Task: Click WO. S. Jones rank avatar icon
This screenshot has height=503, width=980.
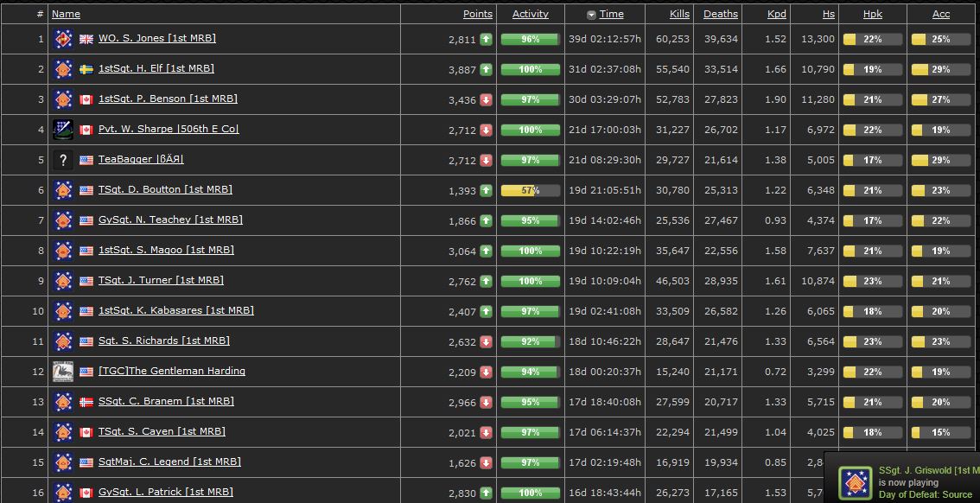Action: coord(63,39)
